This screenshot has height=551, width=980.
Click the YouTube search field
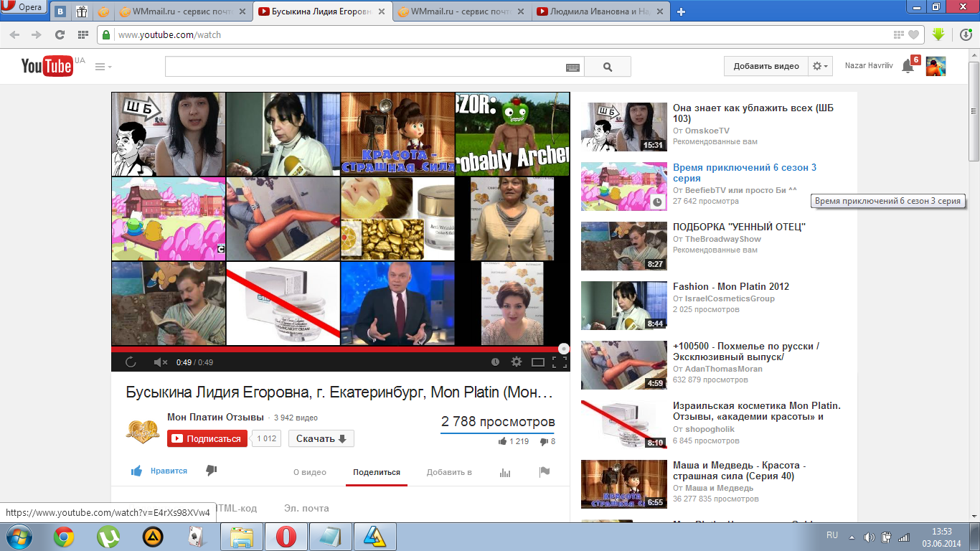365,67
